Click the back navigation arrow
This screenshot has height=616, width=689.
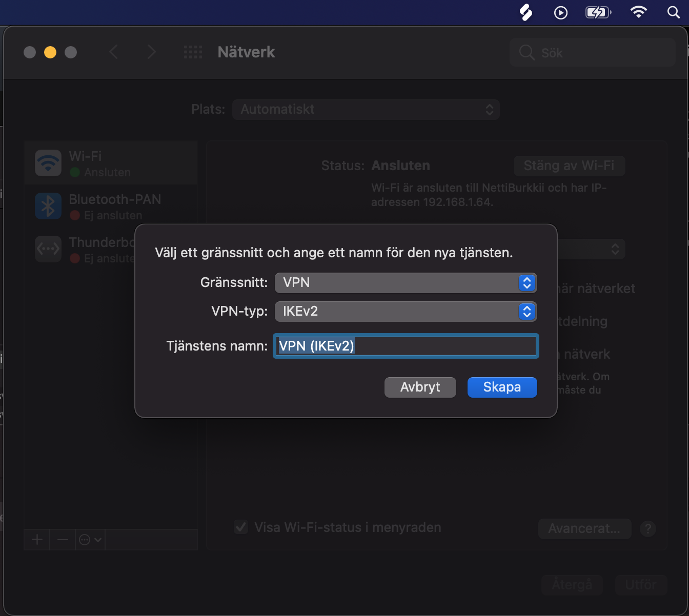pos(114,52)
